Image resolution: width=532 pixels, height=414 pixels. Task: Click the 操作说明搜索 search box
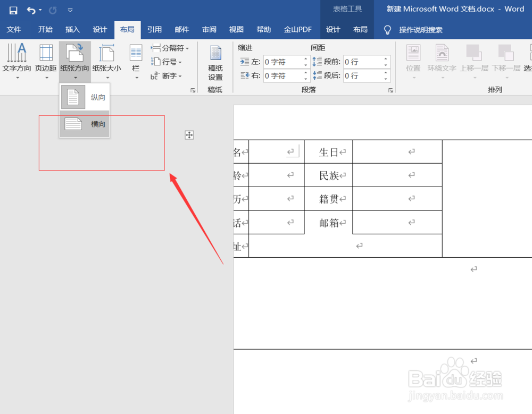[x=421, y=30]
